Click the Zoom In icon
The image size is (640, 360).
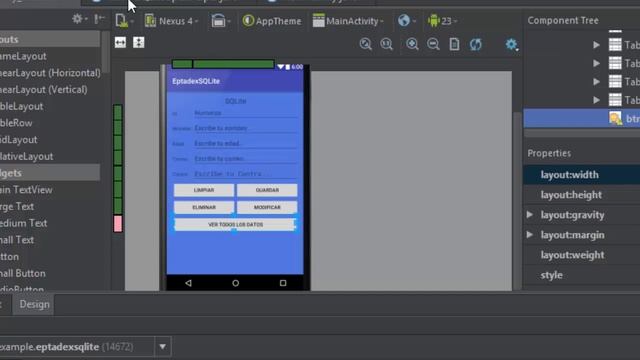412,44
